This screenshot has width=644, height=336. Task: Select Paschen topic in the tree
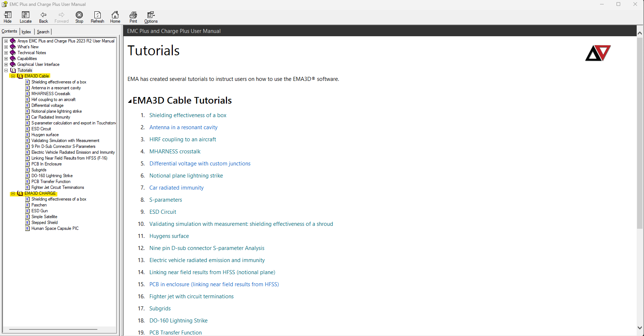(39, 205)
